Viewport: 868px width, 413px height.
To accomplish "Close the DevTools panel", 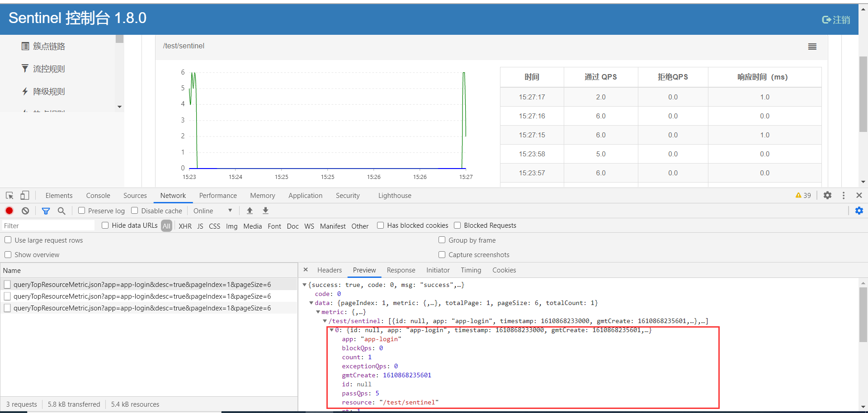I will tap(859, 195).
